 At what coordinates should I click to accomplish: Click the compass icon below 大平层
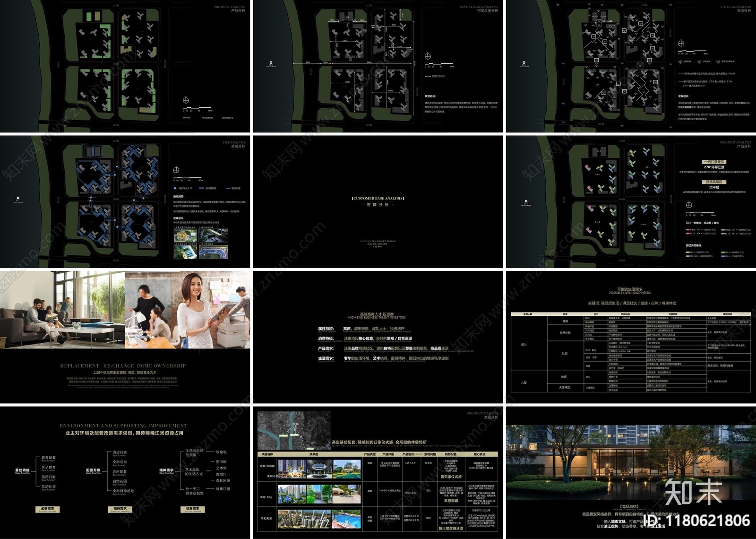click(689, 205)
